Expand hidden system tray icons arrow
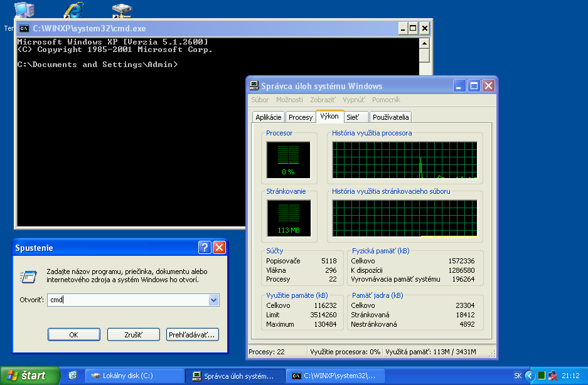Screen dimensions: 588x385 [x=530, y=376]
